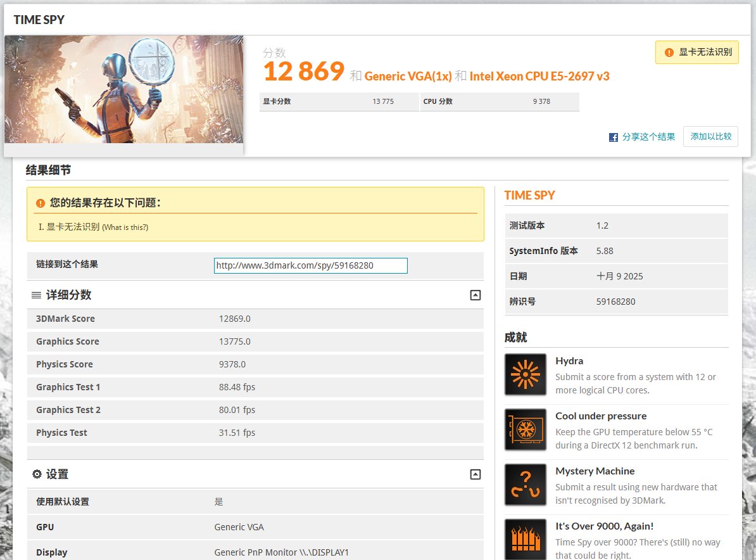Image resolution: width=756 pixels, height=560 pixels.
Task: Click the 分享这个结果 link
Action: point(648,137)
